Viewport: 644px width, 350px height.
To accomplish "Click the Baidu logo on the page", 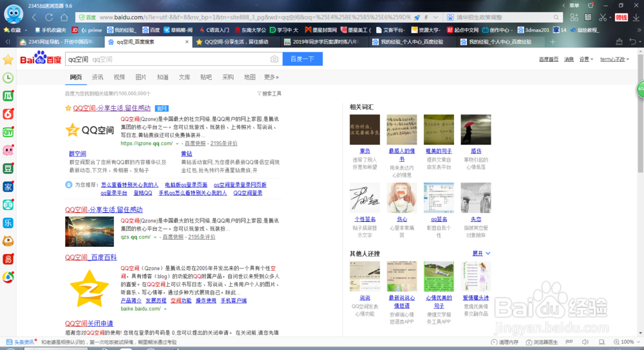I will (41, 59).
